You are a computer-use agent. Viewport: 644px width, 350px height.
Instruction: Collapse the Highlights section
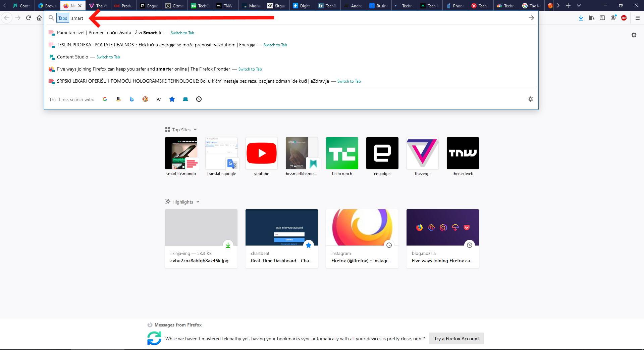198,202
